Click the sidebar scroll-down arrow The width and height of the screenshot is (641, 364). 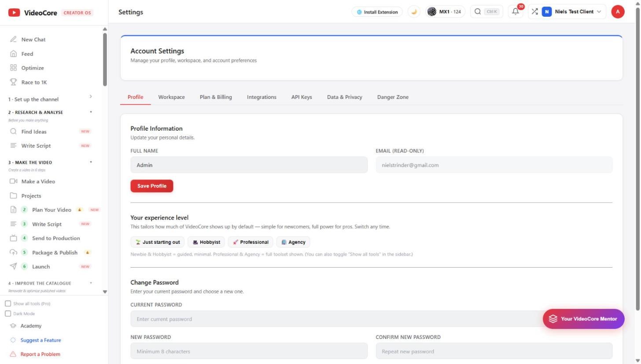click(x=105, y=292)
